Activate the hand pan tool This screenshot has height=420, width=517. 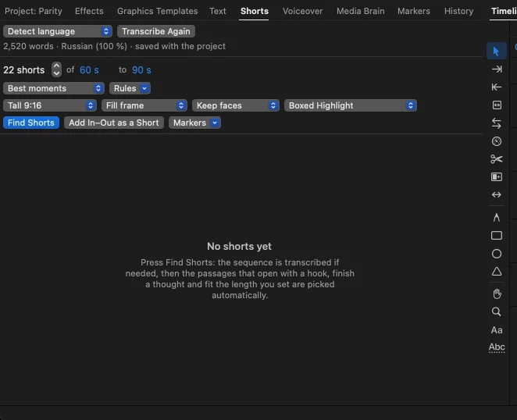(x=497, y=294)
